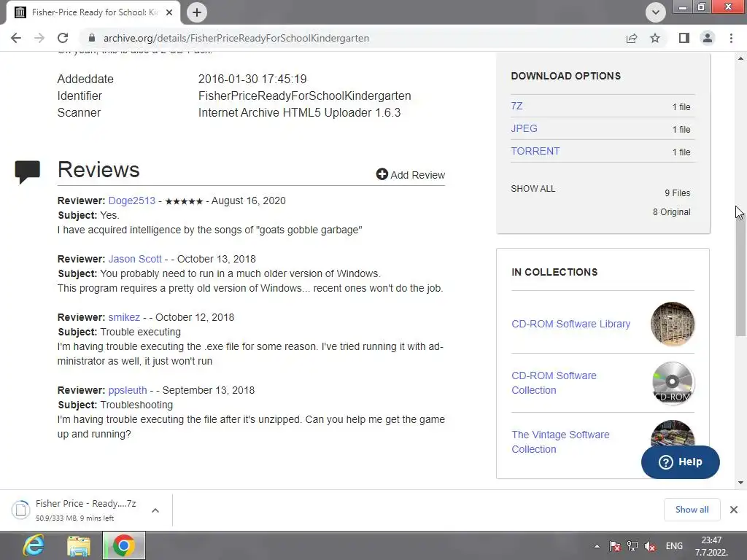Select the identifier text FisherPriceReadyForSchoolKindergarten
This screenshot has height=560, width=747.
tap(304, 96)
